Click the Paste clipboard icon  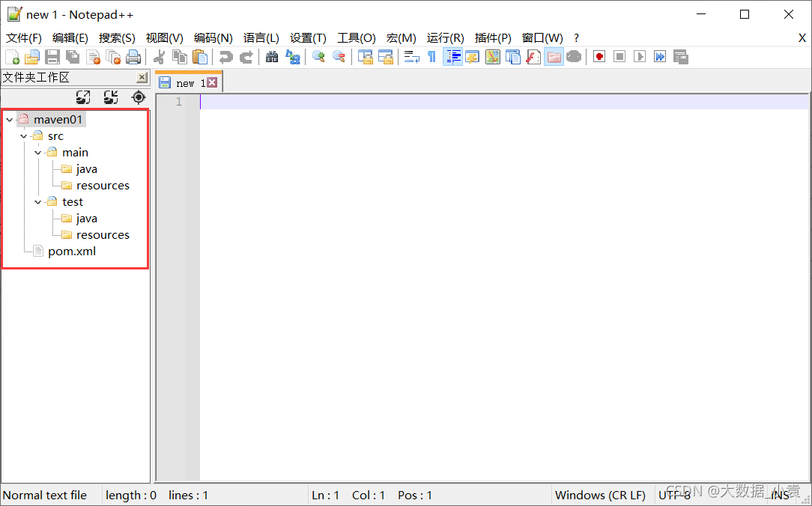pos(200,57)
